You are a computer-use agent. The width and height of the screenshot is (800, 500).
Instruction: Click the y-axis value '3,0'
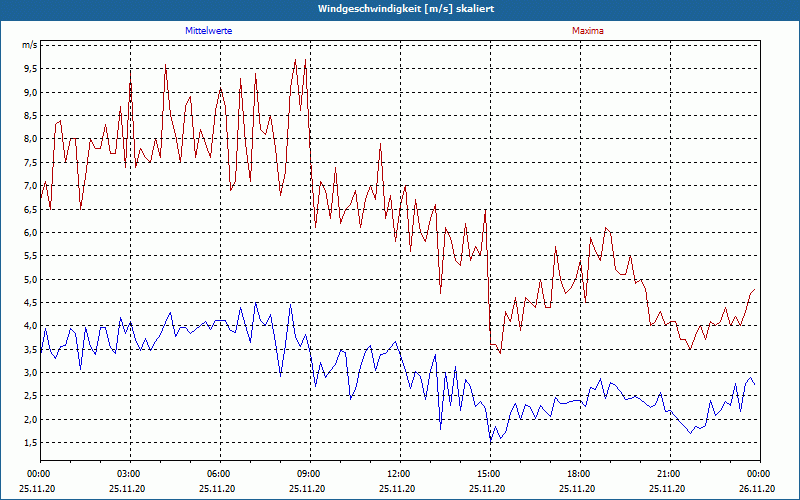tap(32, 372)
